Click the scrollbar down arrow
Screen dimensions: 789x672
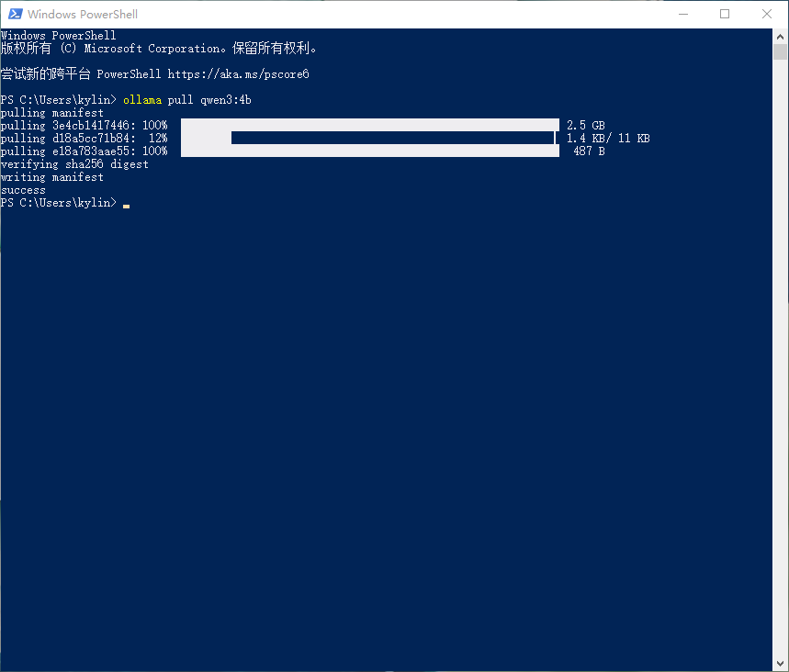(x=780, y=664)
